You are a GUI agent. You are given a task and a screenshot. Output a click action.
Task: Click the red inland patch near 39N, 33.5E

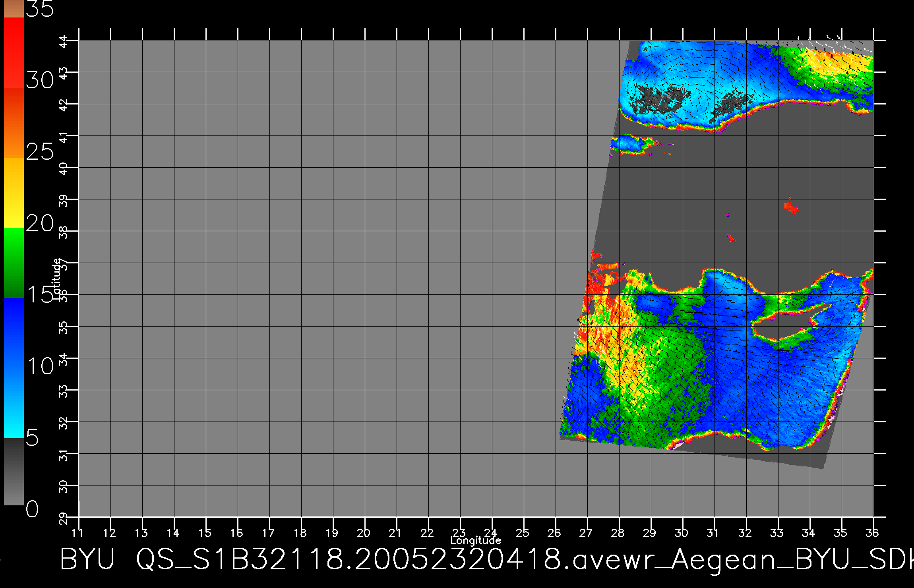coord(791,207)
